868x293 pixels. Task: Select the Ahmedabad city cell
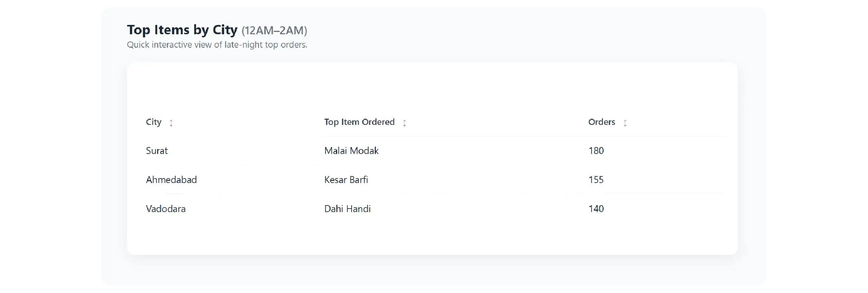pos(171,180)
